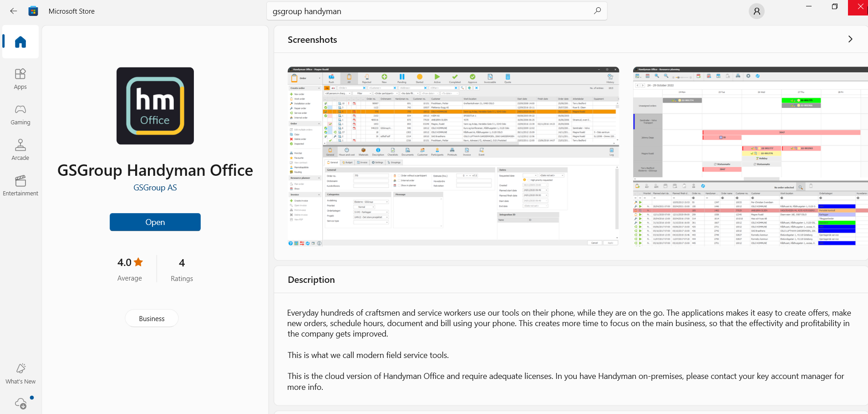Image resolution: width=868 pixels, height=414 pixels.
Task: Open the first Handyman Office screenshot
Action: pos(453,157)
